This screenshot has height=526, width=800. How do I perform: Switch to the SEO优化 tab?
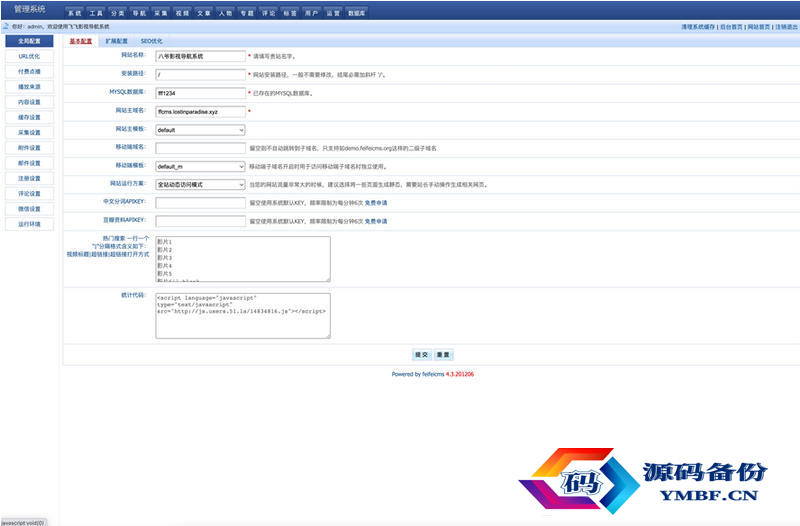tap(152, 41)
